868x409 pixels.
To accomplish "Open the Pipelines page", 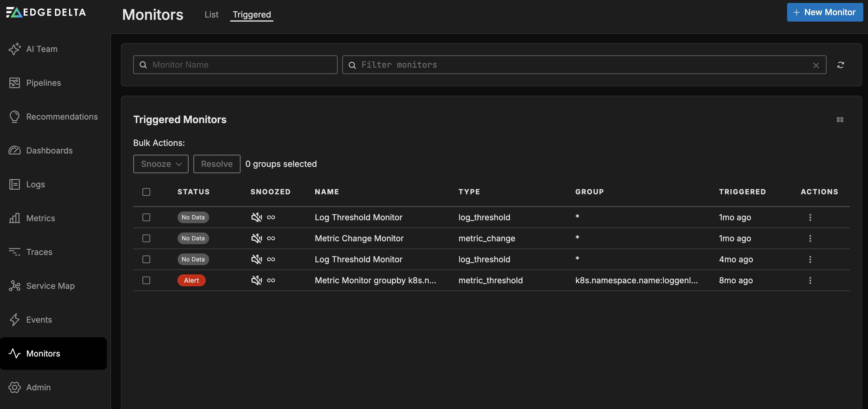I will [44, 83].
